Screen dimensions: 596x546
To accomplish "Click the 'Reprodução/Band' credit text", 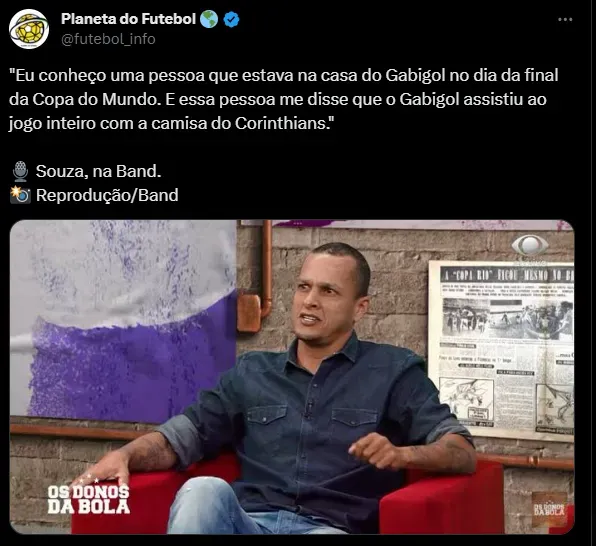I will point(107,195).
